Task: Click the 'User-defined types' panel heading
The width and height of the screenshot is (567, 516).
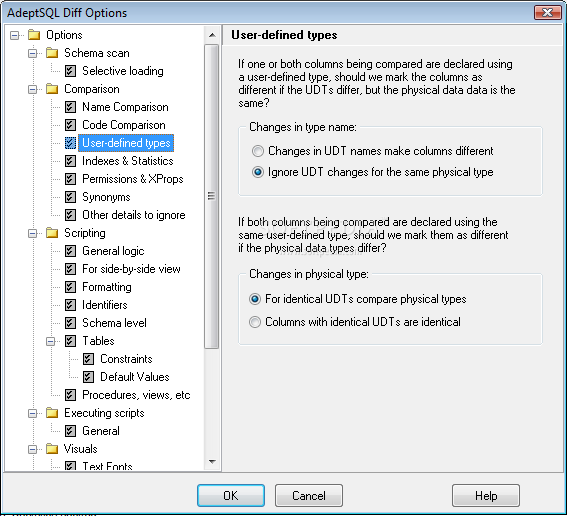Action: coord(284,35)
